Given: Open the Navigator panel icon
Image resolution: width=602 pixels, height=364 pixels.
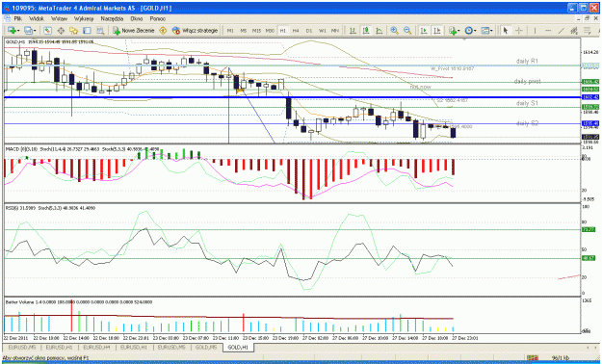Looking at the screenshot, I should [74, 31].
